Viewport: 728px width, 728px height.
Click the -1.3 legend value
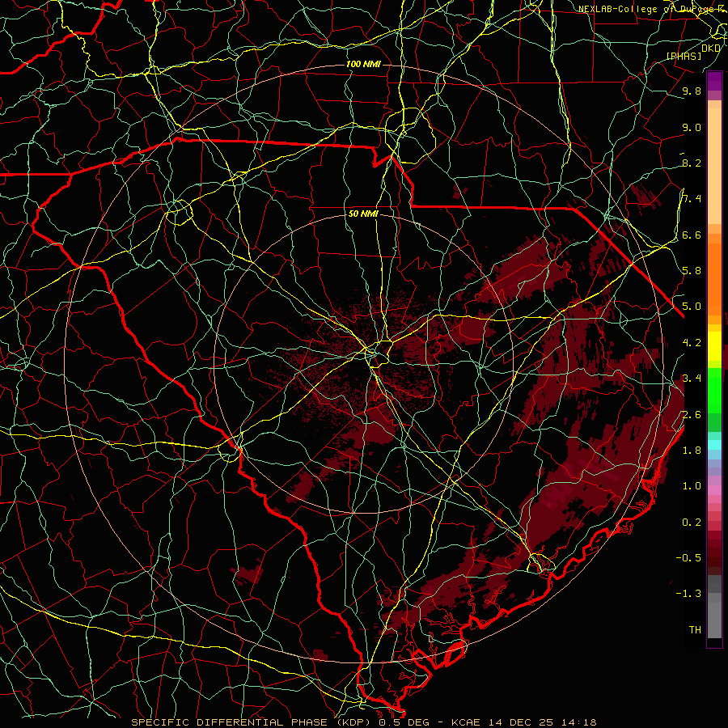688,594
